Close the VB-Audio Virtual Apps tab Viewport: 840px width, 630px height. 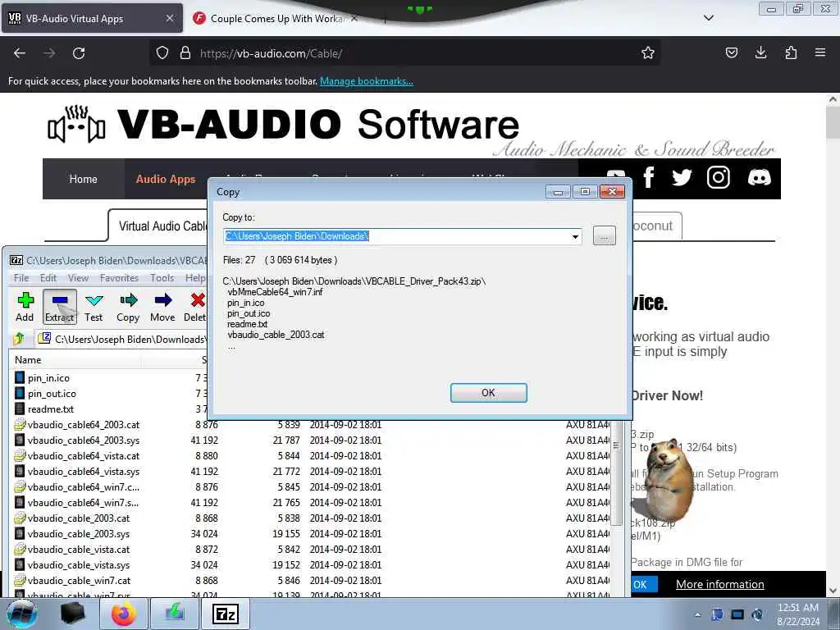tap(170, 18)
